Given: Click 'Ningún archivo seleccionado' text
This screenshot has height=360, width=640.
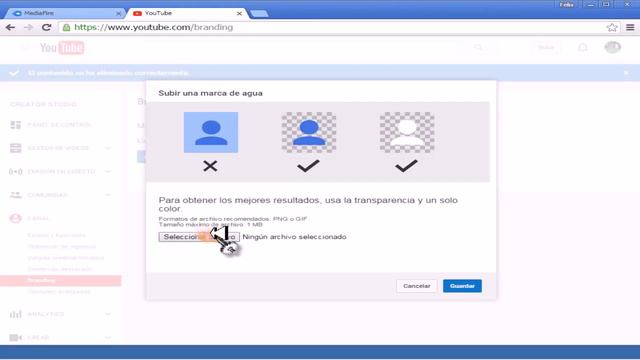Looking at the screenshot, I should click(294, 237).
